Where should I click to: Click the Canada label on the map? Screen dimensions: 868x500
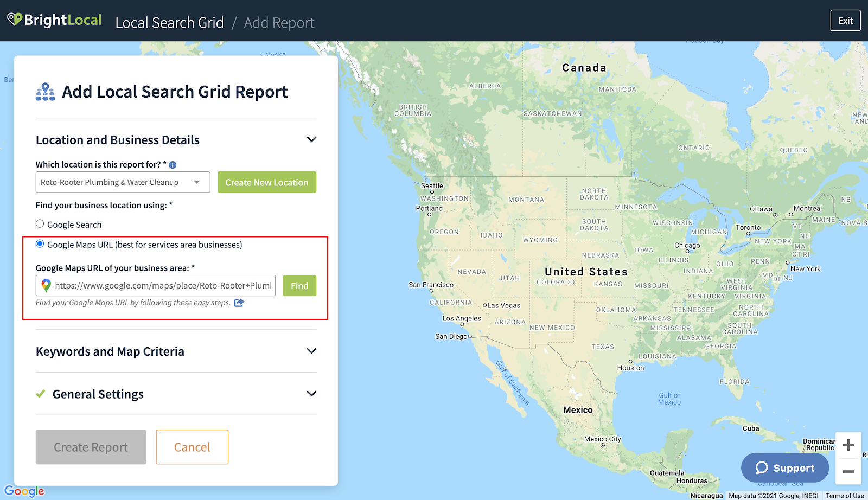click(x=584, y=68)
